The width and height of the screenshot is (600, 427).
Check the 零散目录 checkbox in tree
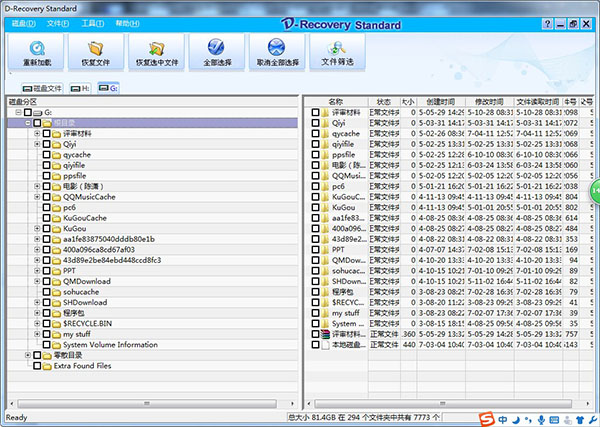click(37, 355)
